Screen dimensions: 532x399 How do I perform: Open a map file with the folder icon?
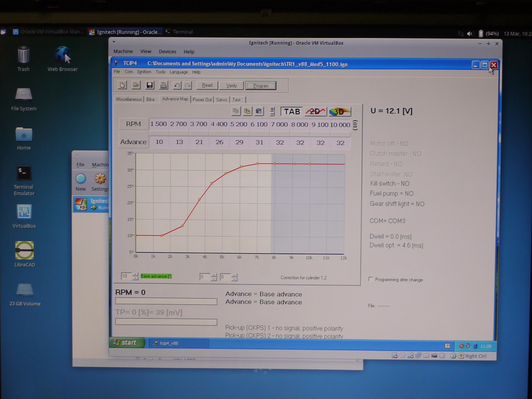(136, 85)
